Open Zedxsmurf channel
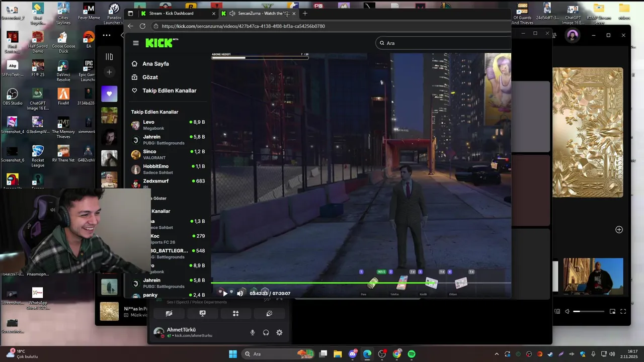This screenshot has height=362, width=644. 168,183
